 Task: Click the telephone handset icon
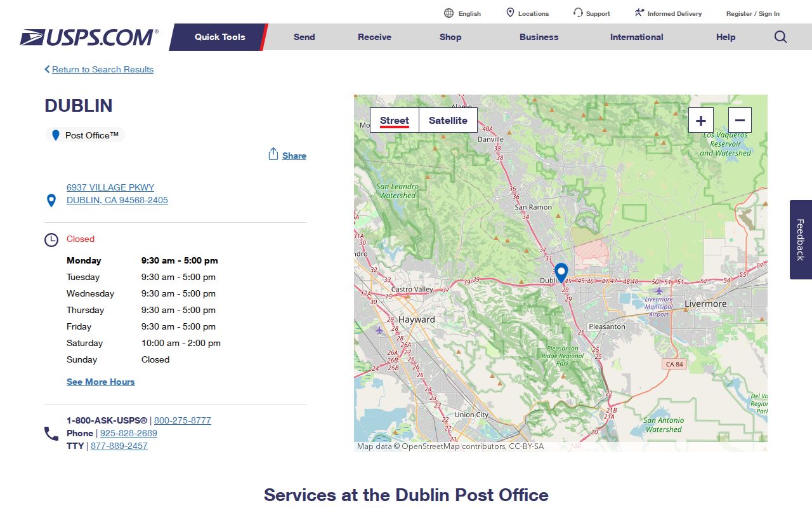click(x=51, y=434)
